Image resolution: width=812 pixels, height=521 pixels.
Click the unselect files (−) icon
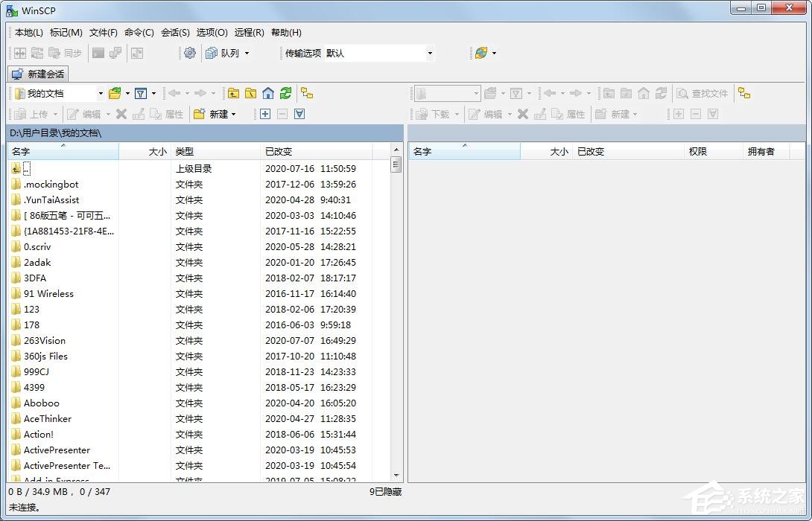click(x=282, y=114)
